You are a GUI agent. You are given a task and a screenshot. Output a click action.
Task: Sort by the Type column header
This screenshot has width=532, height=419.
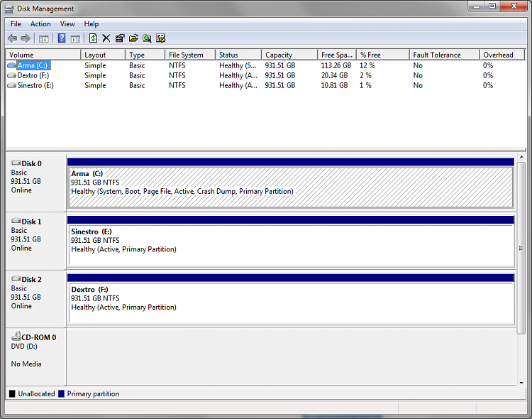145,55
